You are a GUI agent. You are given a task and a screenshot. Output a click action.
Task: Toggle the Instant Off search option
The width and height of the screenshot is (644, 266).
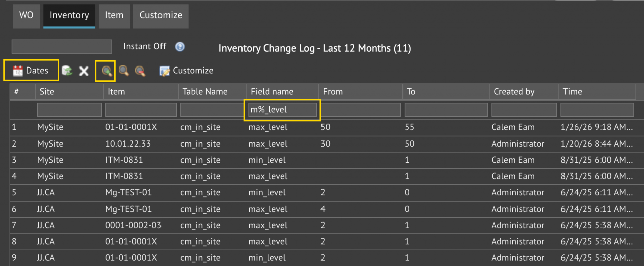point(144,46)
